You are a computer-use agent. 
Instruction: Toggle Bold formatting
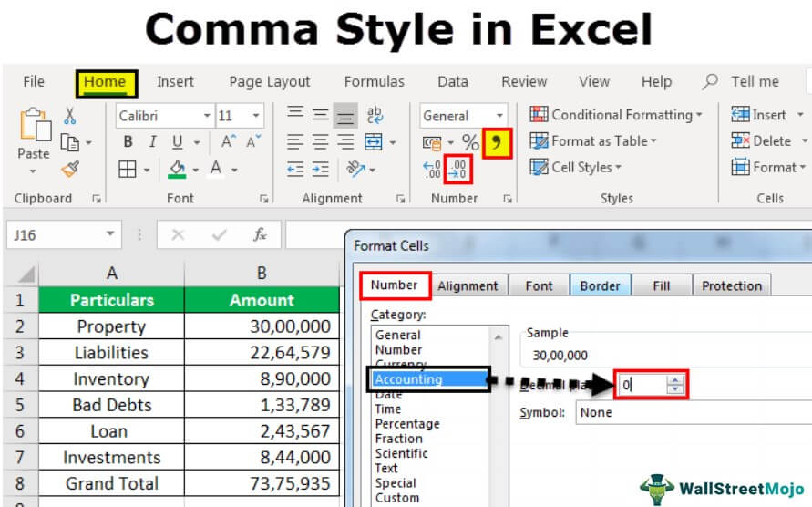click(x=128, y=141)
